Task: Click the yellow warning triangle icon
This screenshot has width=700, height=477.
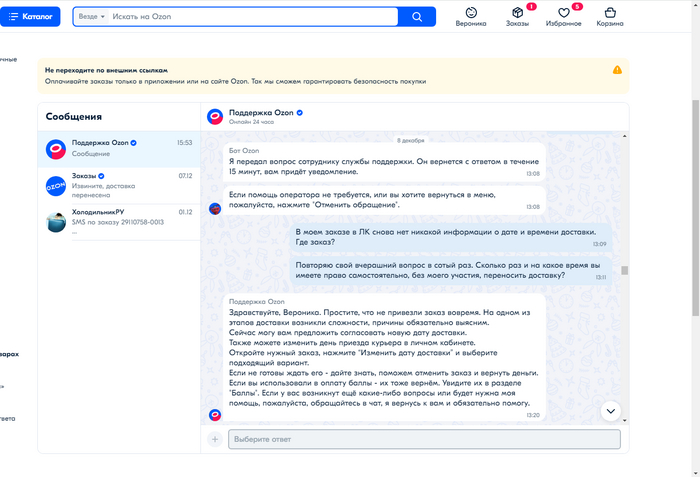Action: click(x=617, y=70)
